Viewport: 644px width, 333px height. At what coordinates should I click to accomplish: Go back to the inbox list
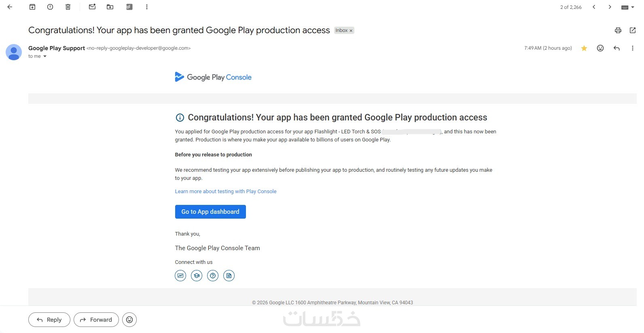tap(10, 7)
